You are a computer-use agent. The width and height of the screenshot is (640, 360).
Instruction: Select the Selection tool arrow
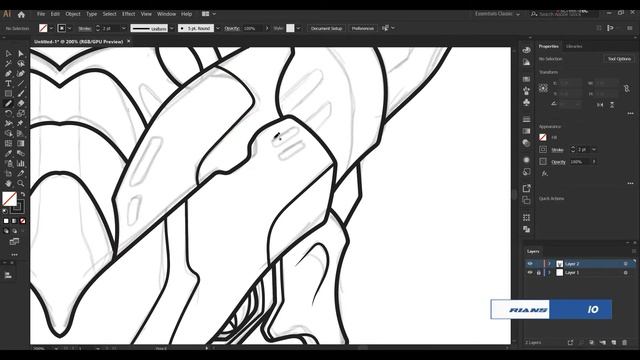pos(8,53)
